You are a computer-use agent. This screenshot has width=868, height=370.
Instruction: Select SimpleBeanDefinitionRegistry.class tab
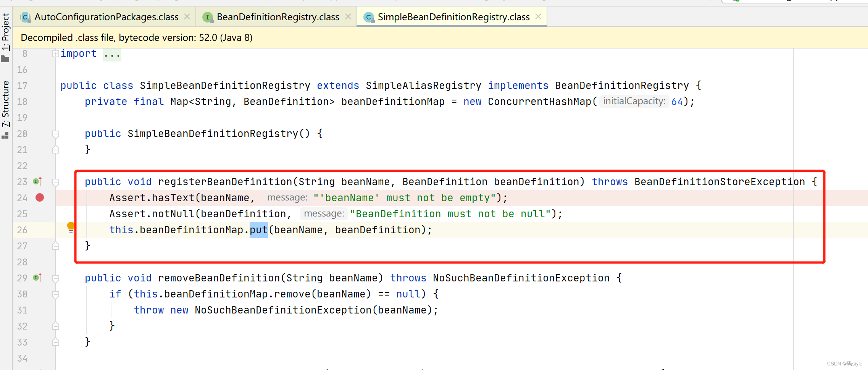click(x=453, y=17)
